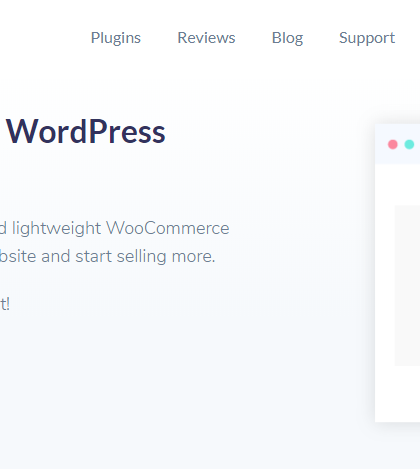Viewport: 420px width, 469px height.
Task: Click the word 'website' fragment before 'and start'
Action: [18, 257]
